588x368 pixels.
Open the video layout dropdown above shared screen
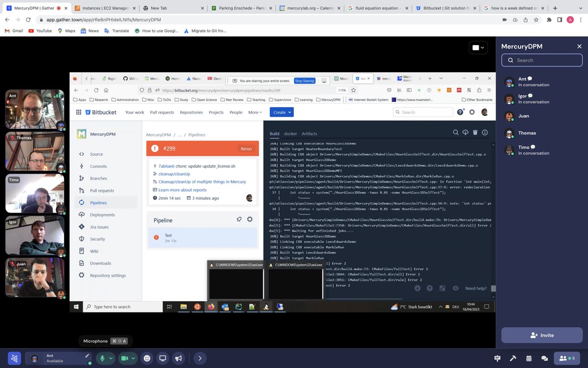[x=478, y=48]
